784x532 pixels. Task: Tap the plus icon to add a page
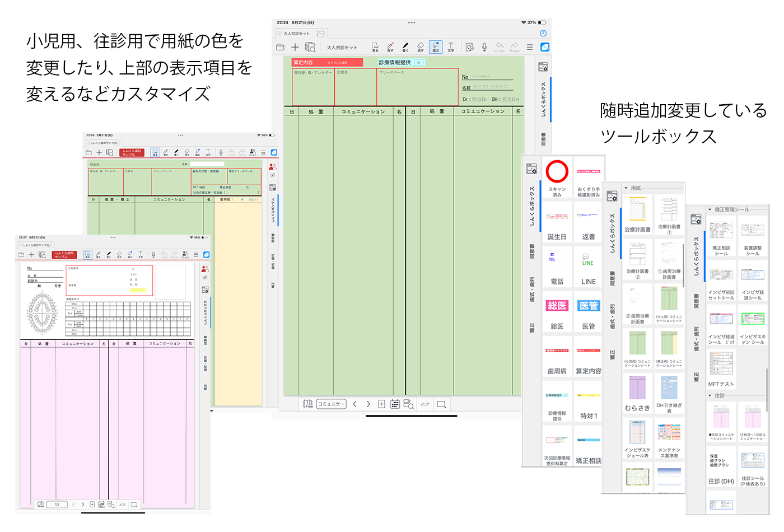[295, 47]
